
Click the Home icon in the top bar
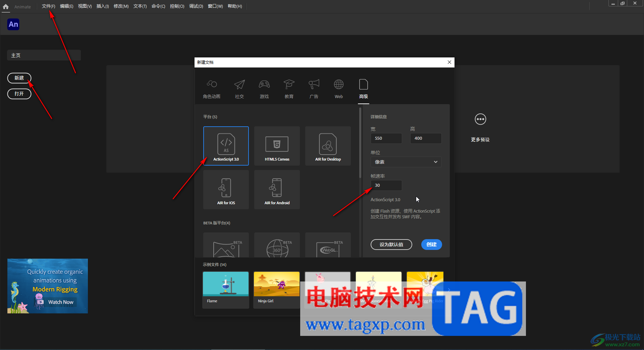pos(6,6)
